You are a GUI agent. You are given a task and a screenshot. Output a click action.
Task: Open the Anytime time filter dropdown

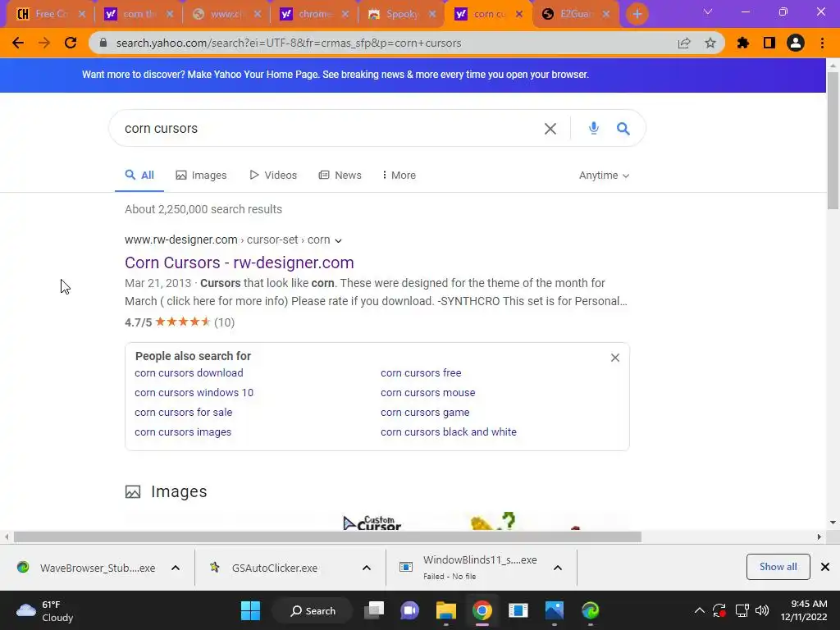coord(604,176)
